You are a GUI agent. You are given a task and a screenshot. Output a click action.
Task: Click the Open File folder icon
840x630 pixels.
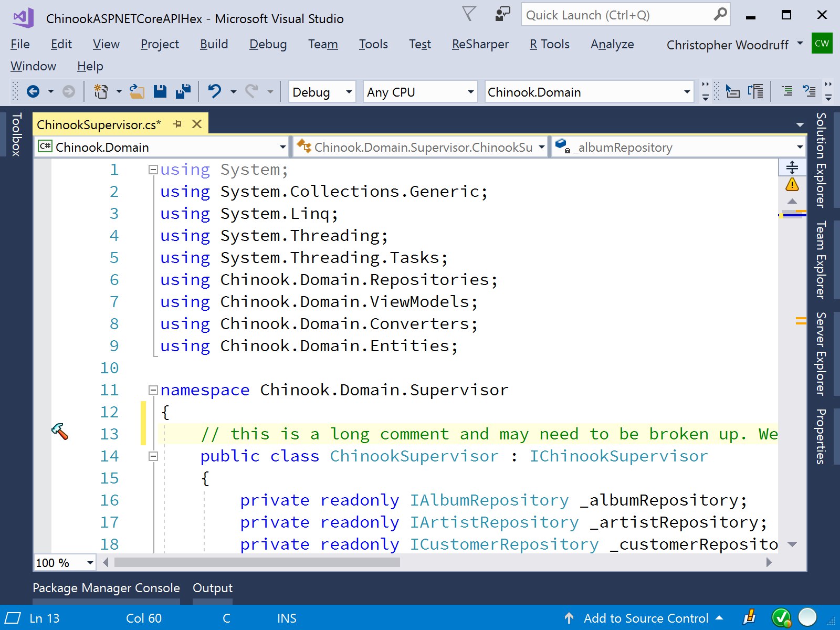136,92
